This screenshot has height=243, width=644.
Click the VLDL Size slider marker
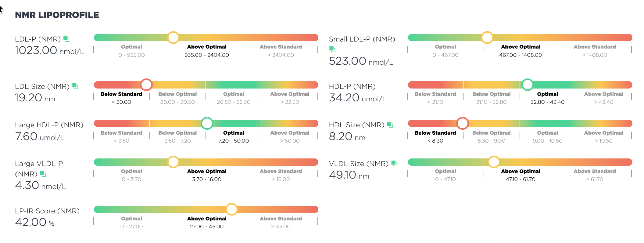(x=494, y=162)
